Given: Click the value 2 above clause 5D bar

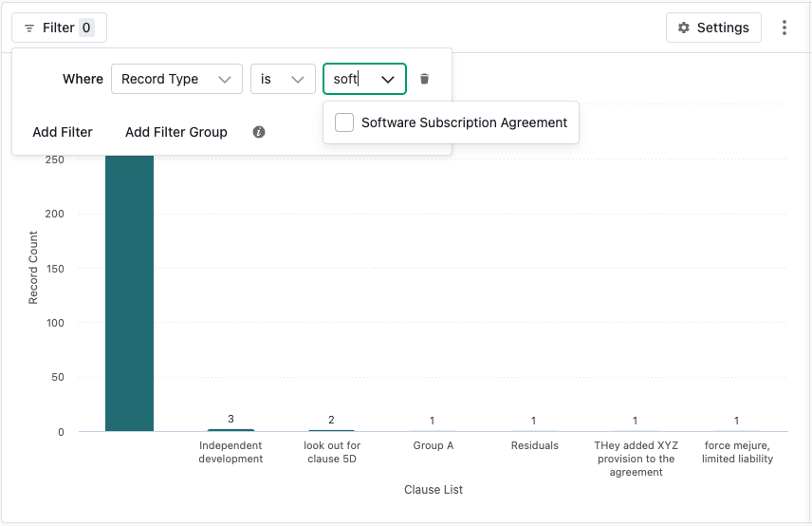Looking at the screenshot, I should pyautogui.click(x=331, y=420).
